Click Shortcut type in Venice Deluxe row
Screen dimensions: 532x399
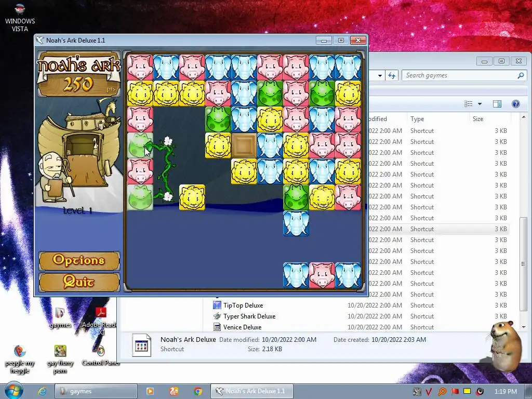[422, 327]
